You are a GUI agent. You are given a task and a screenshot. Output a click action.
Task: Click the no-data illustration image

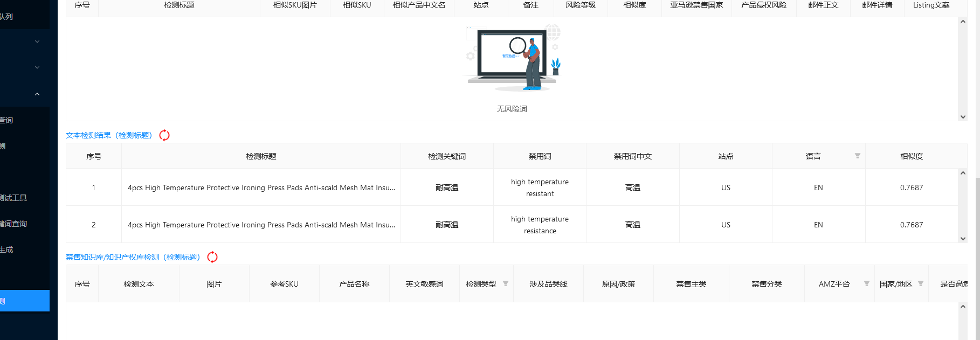point(512,58)
